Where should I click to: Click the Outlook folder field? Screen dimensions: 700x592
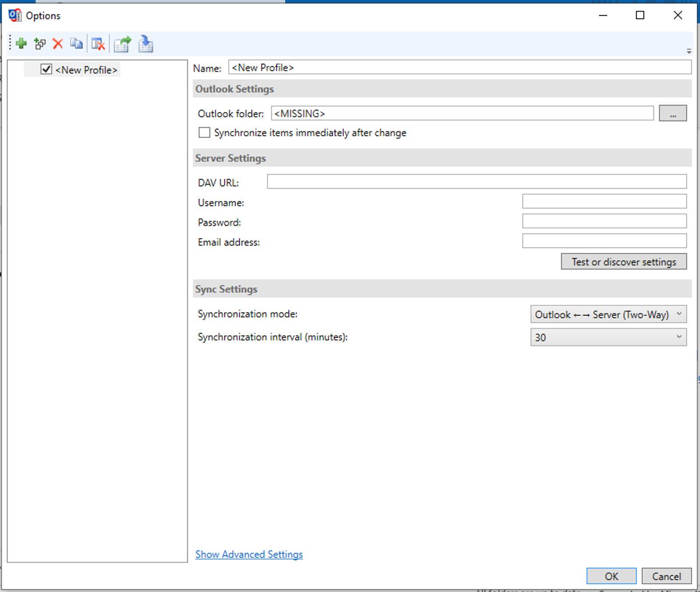pyautogui.click(x=462, y=113)
